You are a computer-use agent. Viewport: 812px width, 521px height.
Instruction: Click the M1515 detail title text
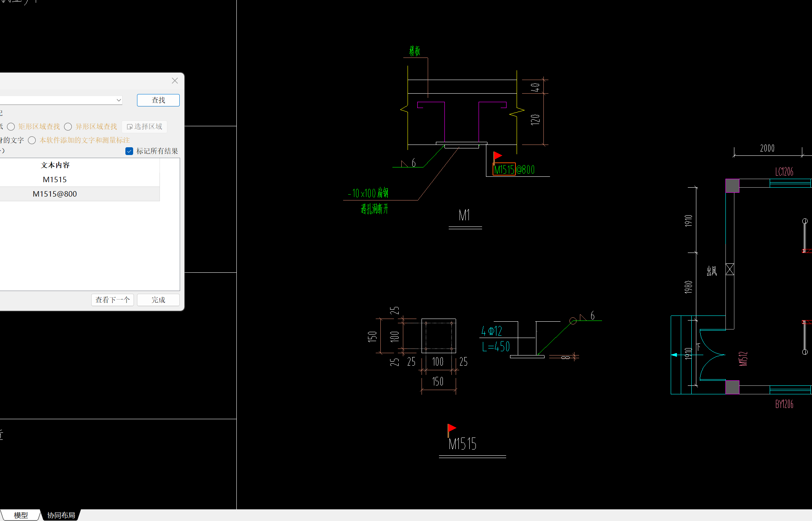pyautogui.click(x=462, y=444)
